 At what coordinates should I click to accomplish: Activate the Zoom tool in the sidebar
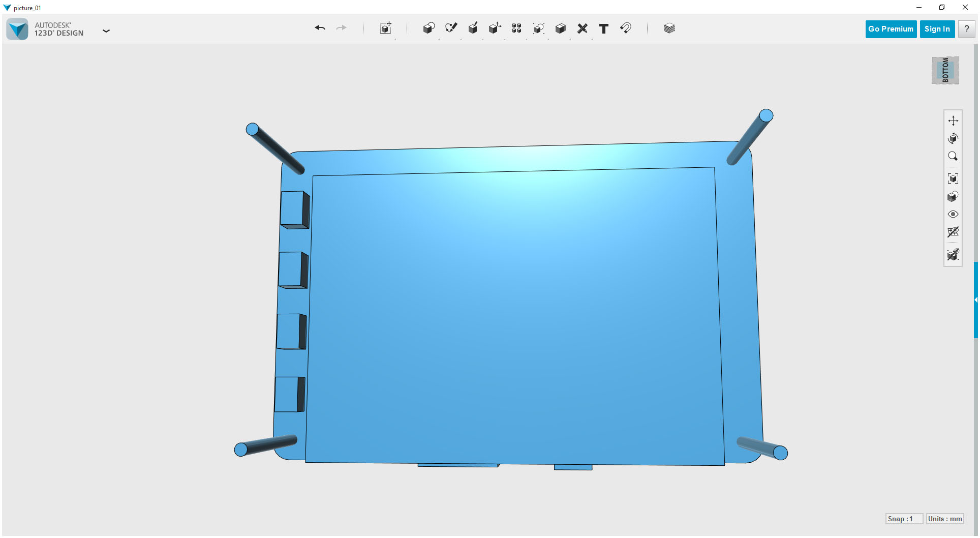[x=954, y=156]
